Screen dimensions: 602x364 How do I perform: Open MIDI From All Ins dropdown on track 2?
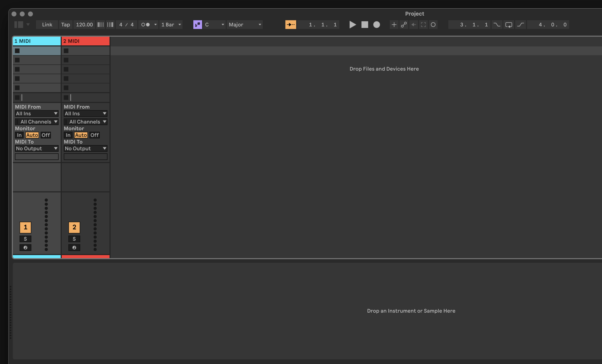click(86, 113)
